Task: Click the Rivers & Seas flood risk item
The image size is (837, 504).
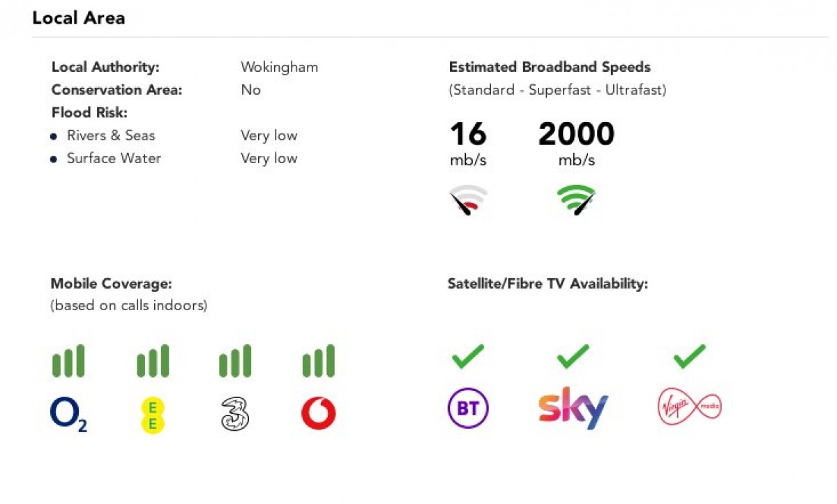Action: tap(111, 136)
